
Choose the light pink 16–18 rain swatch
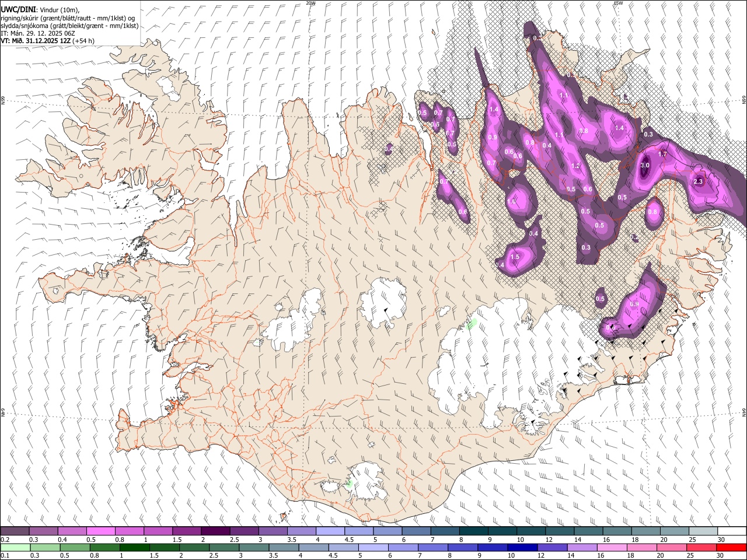click(x=612, y=547)
